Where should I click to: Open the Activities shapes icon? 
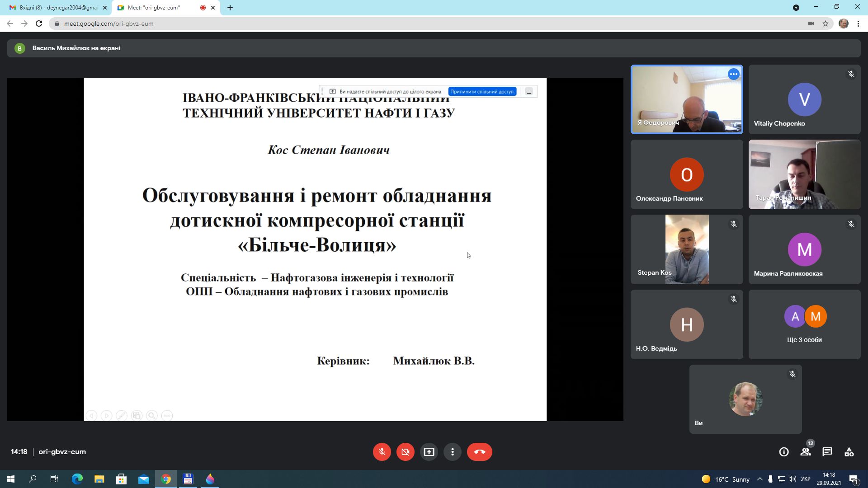(x=849, y=452)
